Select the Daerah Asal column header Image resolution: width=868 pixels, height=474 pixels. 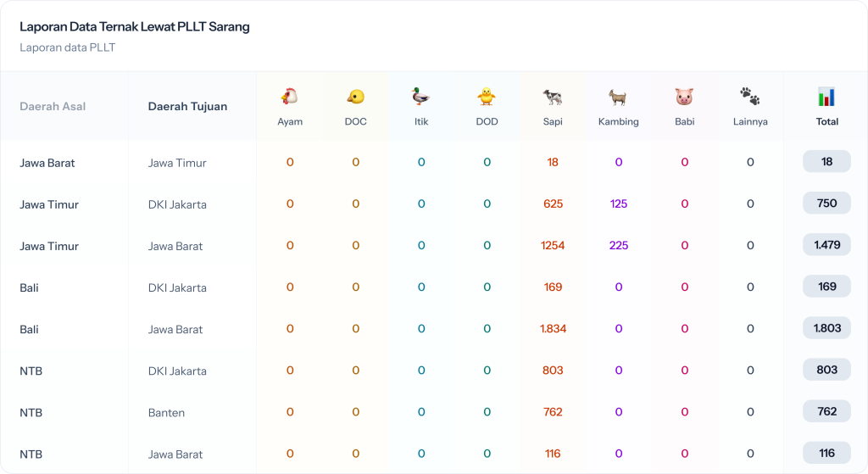pyautogui.click(x=53, y=107)
